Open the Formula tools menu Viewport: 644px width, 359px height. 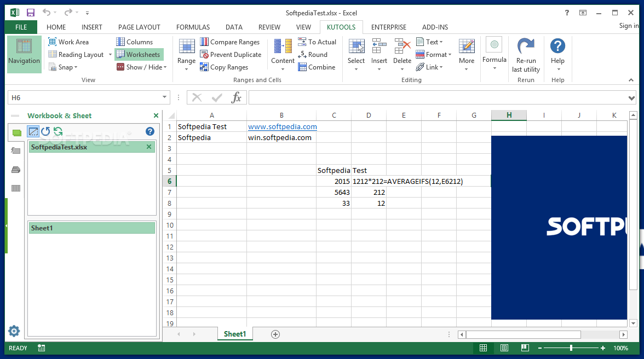click(x=495, y=54)
